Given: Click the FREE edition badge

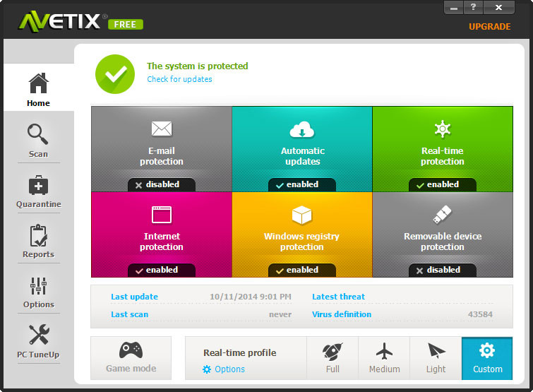Looking at the screenshot, I should click(x=126, y=25).
